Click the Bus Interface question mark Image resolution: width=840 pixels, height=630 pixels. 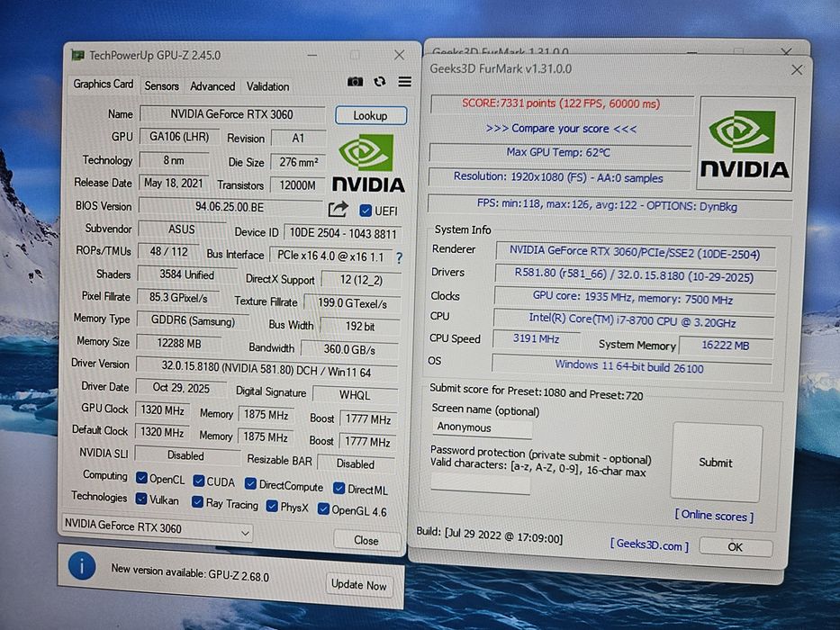tap(399, 257)
